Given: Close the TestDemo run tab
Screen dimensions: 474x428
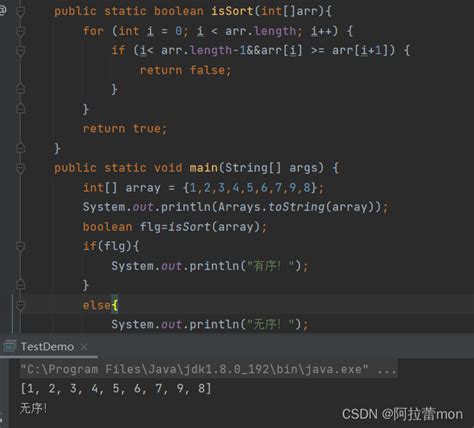Looking at the screenshot, I should tap(84, 347).
